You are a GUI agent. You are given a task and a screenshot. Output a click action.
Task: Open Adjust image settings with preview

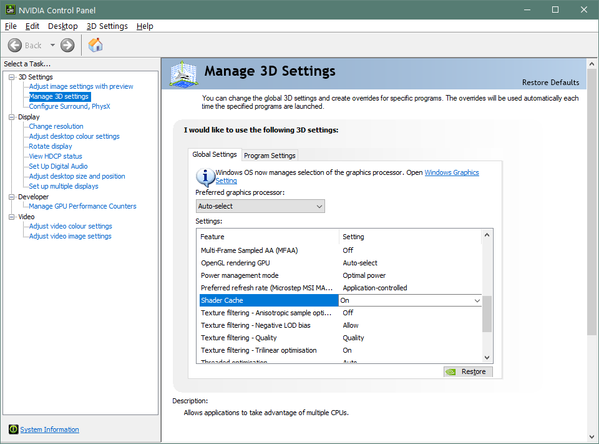coord(81,86)
